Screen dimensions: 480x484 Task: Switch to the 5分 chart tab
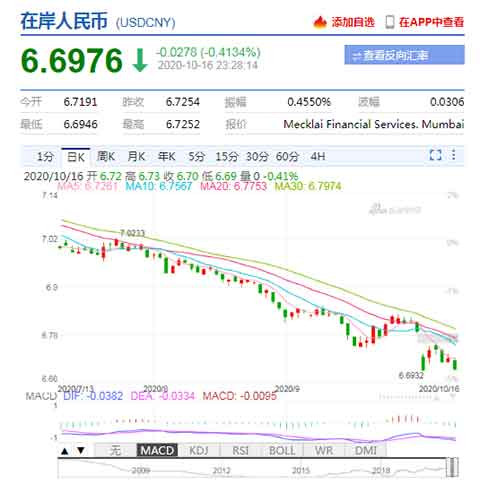click(x=196, y=156)
